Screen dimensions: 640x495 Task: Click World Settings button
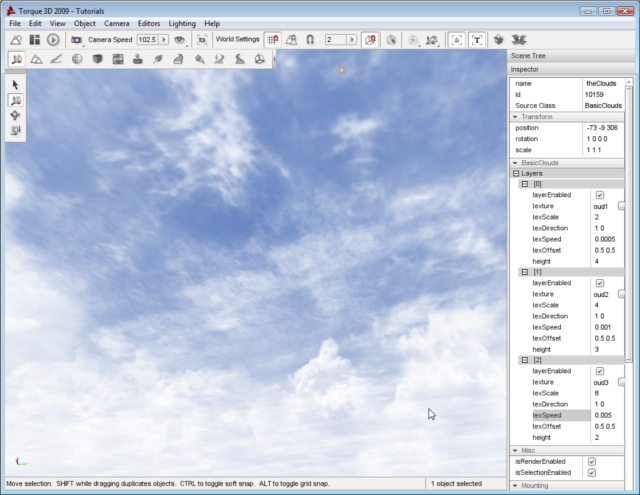[238, 39]
